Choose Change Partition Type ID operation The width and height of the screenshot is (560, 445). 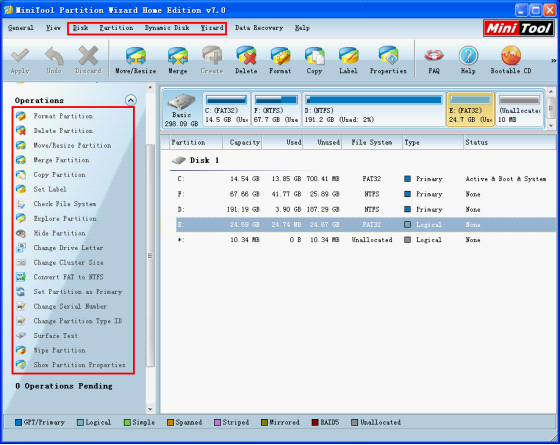(x=78, y=321)
